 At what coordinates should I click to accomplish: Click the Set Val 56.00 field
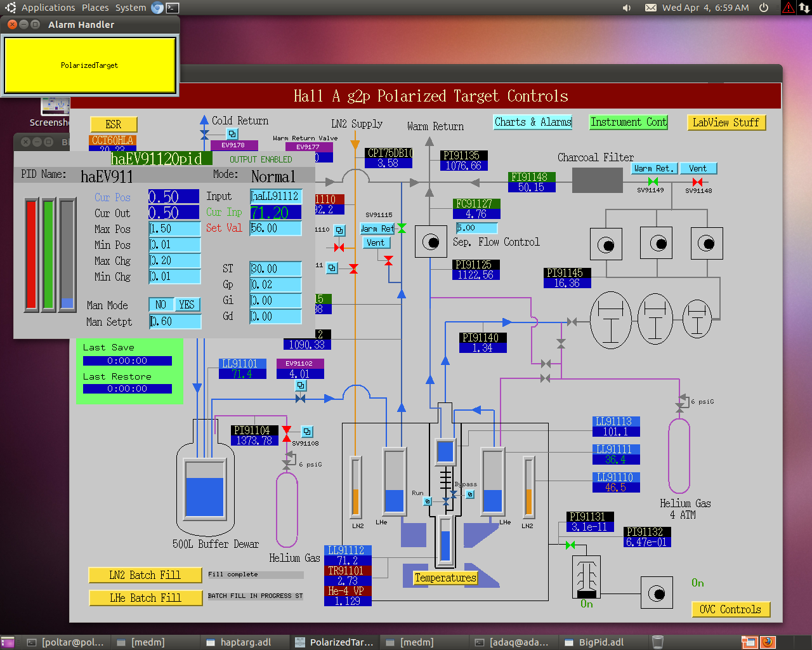(276, 229)
